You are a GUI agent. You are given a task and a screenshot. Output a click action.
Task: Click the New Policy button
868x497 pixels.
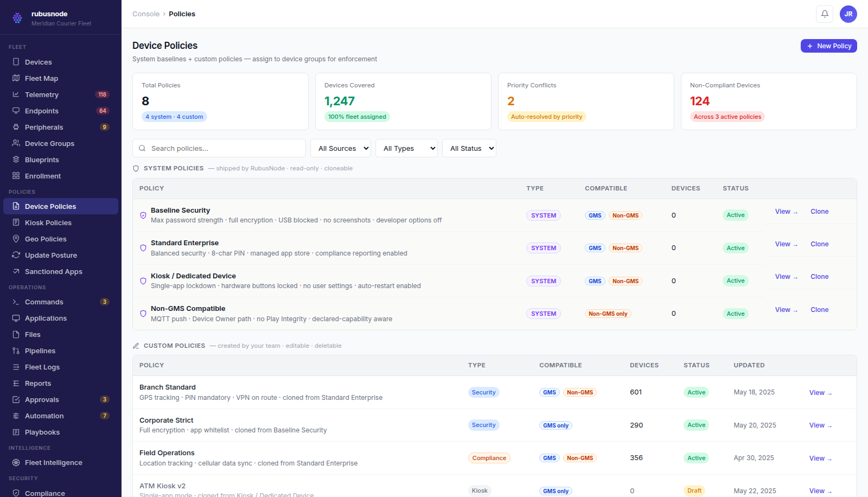(829, 46)
